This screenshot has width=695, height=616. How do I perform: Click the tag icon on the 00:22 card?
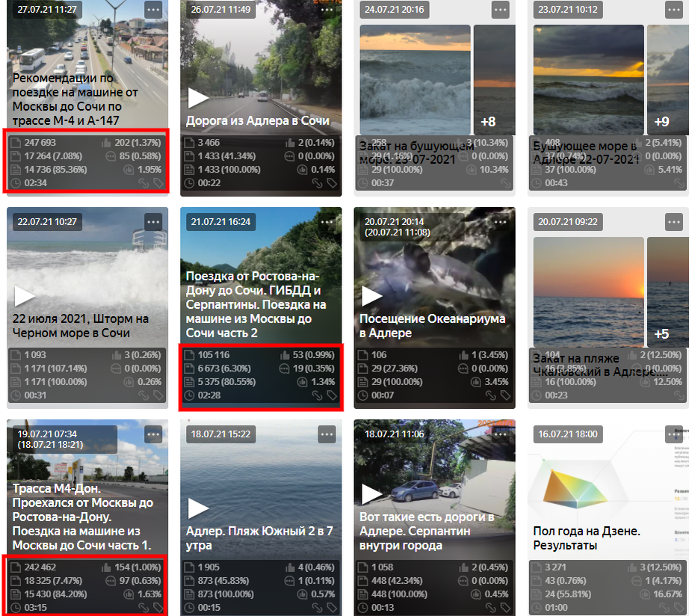click(332, 182)
